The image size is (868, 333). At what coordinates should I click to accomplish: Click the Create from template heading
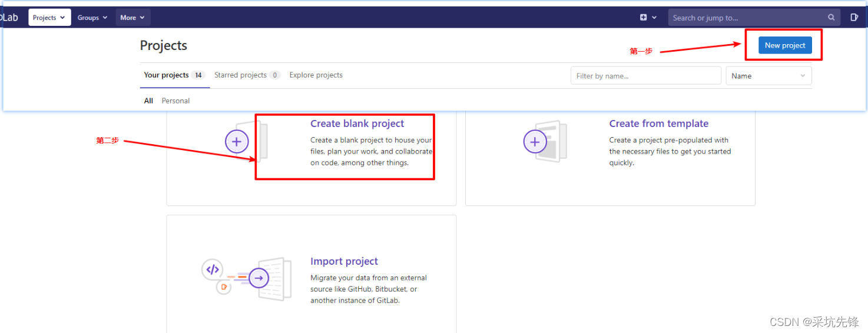pos(658,124)
